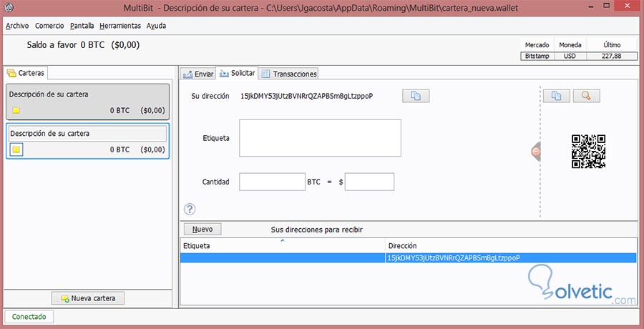Click the USD currency cell
Screen dimensions: 644x329
pyautogui.click(x=570, y=57)
